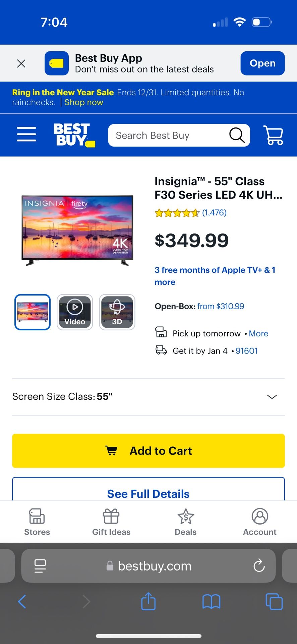Click the search magnifier icon
Screen dimensions: 297x644
237,135
